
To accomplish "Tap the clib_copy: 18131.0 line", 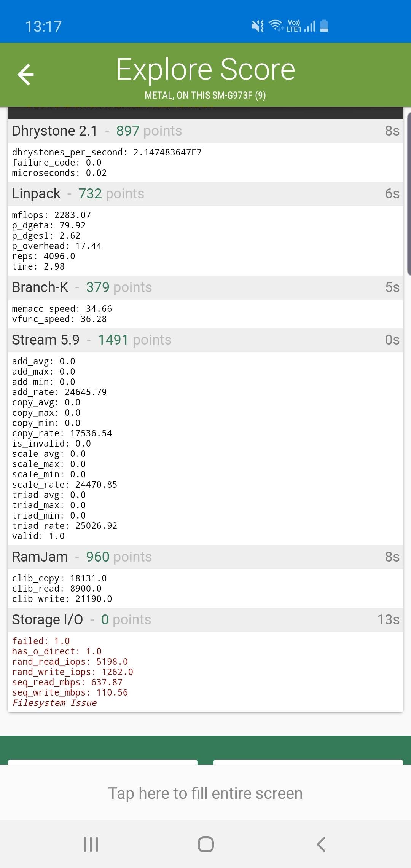I will click(59, 578).
